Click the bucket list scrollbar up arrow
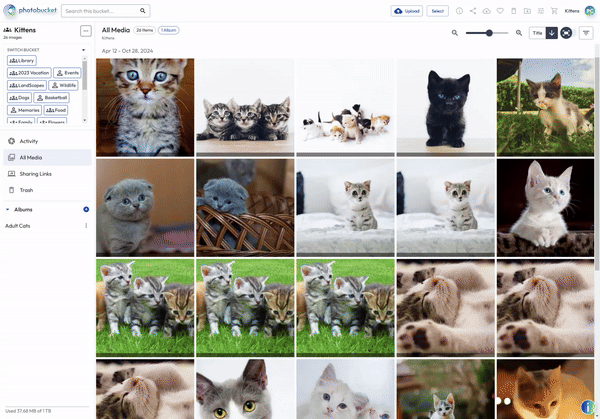Viewport: 600px width, 419px height. point(85,58)
